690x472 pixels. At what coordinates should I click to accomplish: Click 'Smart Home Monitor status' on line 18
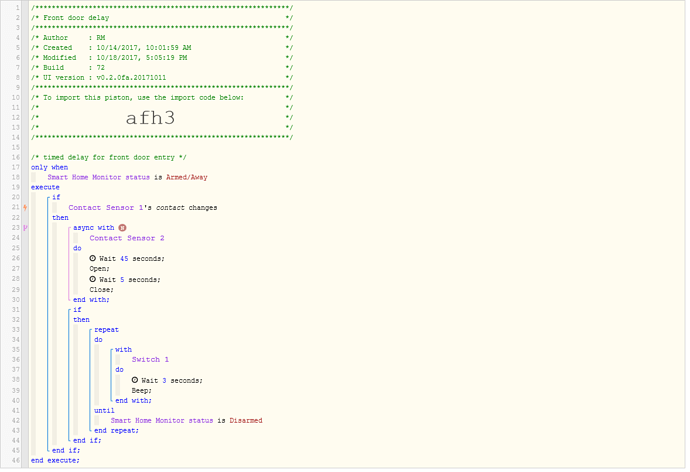coord(99,177)
